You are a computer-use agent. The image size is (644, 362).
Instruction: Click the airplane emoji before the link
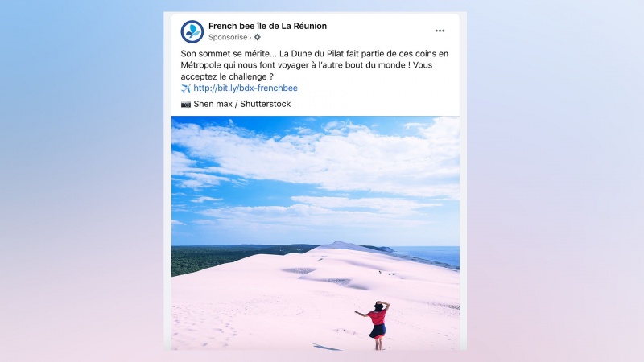tap(186, 88)
